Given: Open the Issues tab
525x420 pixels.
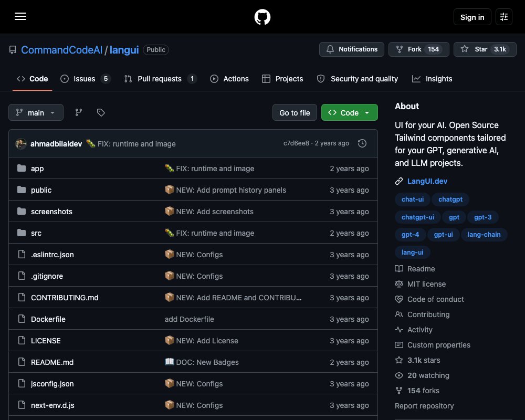Looking at the screenshot, I should 86,79.
